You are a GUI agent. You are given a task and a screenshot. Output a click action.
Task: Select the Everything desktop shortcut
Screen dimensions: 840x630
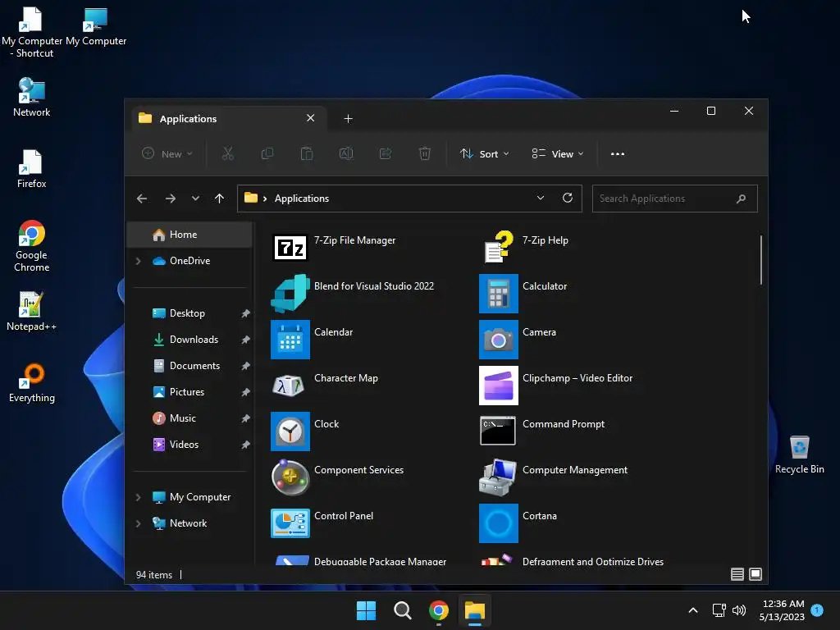31,382
